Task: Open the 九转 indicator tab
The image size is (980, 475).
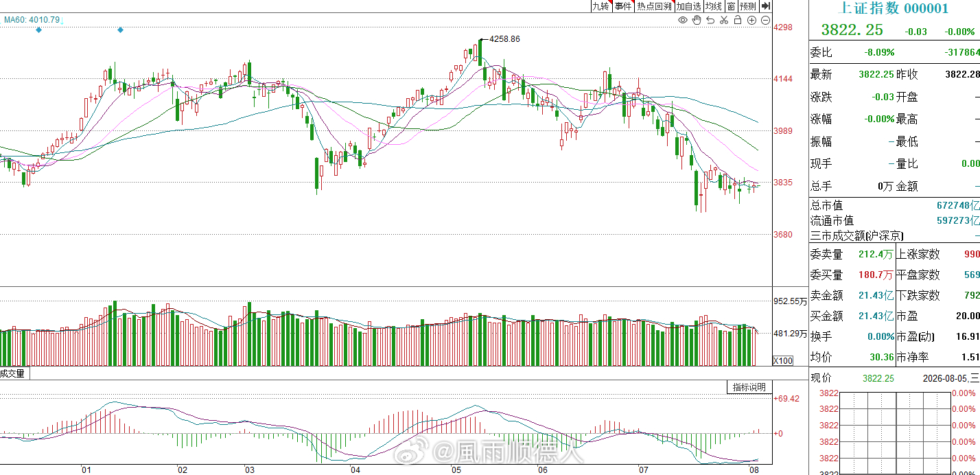Action: [x=600, y=6]
